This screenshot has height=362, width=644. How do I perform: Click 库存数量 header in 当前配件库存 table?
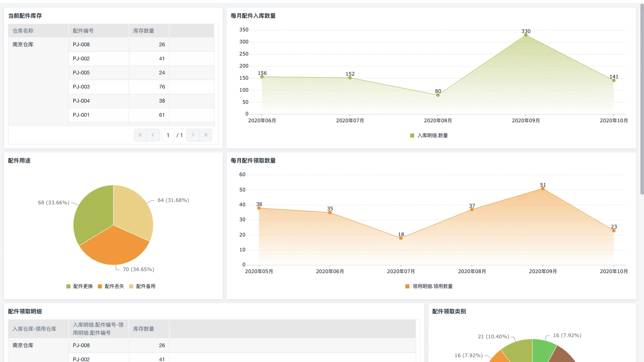[149, 31]
